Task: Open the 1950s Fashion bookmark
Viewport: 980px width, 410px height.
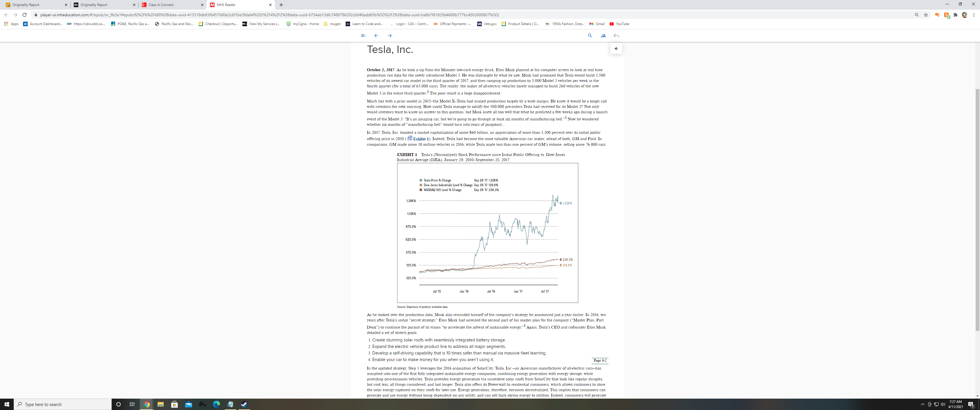Action: [565, 24]
